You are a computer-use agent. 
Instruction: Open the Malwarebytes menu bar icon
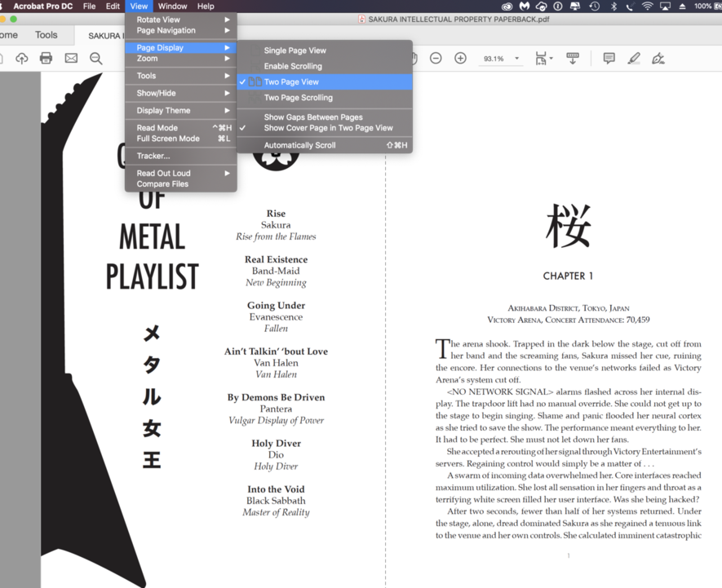[x=525, y=6]
